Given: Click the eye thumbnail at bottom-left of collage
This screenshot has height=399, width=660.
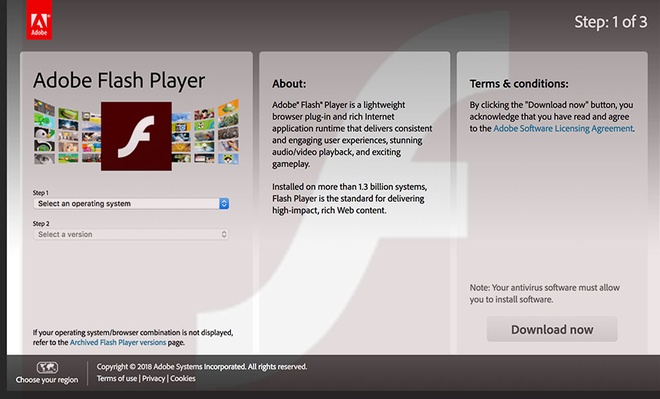Looking at the screenshot, I should (44, 158).
